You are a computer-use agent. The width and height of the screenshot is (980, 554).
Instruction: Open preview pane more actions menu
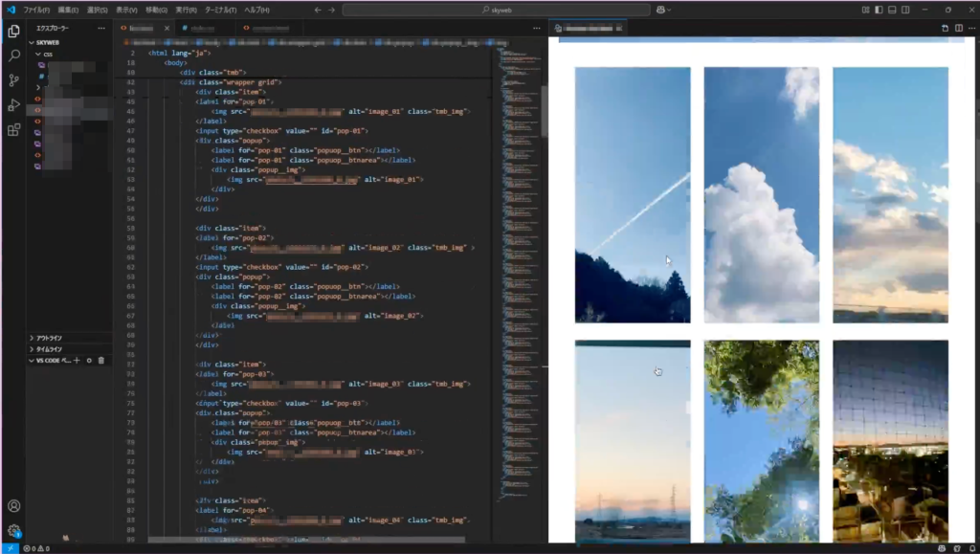pyautogui.click(x=972, y=28)
